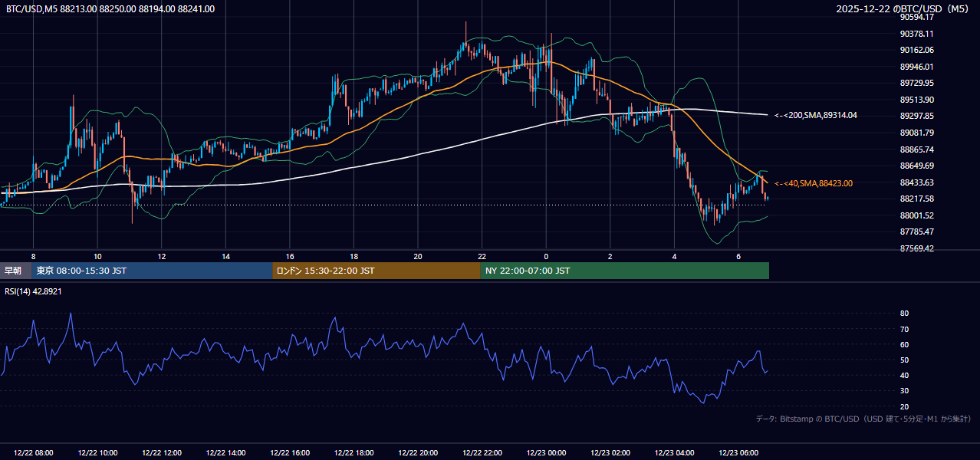This screenshot has height=460, width=980.
Task: Click the 12/22 18:00 time label
Action: tap(354, 453)
